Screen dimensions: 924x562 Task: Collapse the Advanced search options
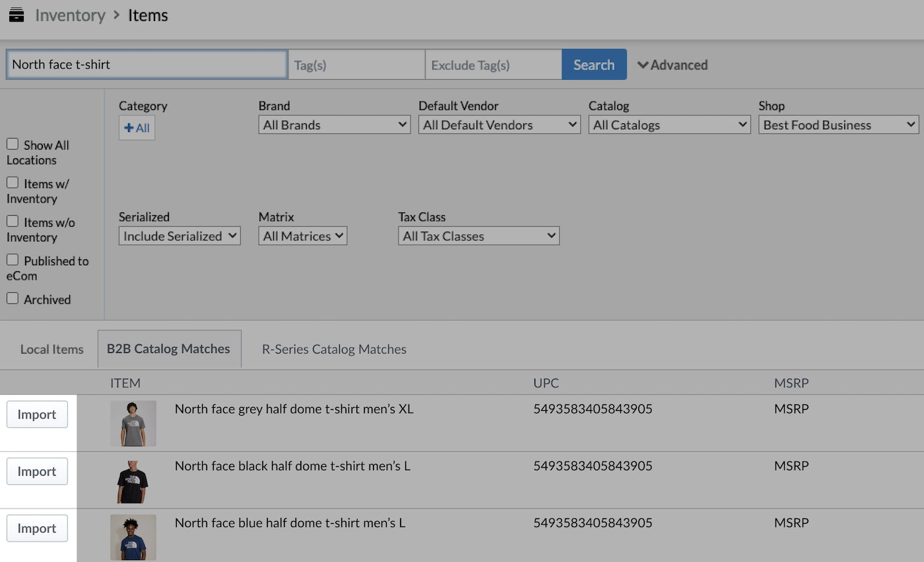point(672,65)
